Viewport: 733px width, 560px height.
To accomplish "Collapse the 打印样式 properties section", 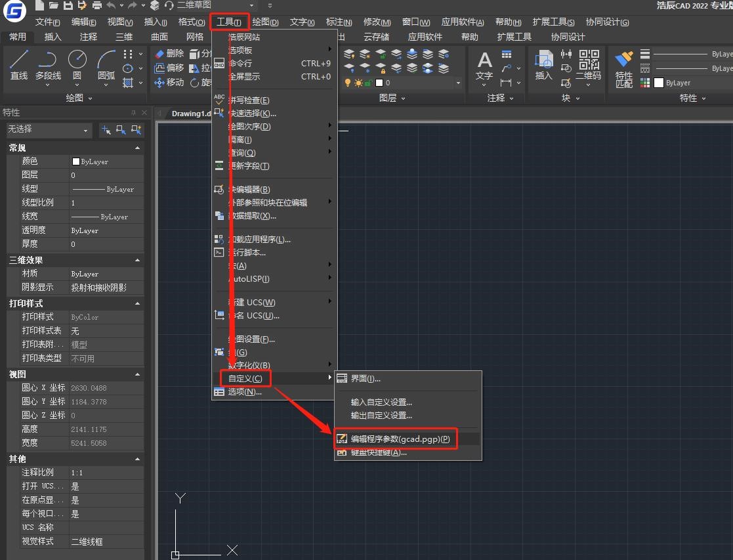I will pyautogui.click(x=137, y=303).
